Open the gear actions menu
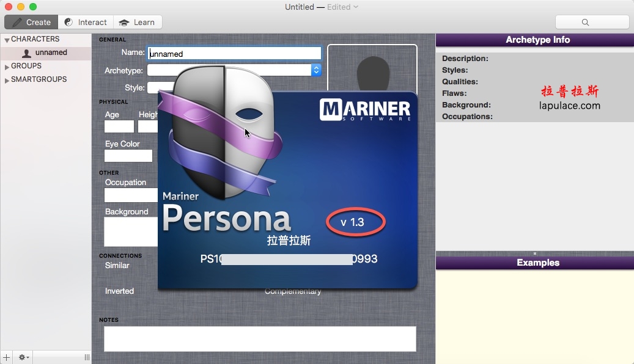Viewport: 634px width, 364px height. [23, 357]
